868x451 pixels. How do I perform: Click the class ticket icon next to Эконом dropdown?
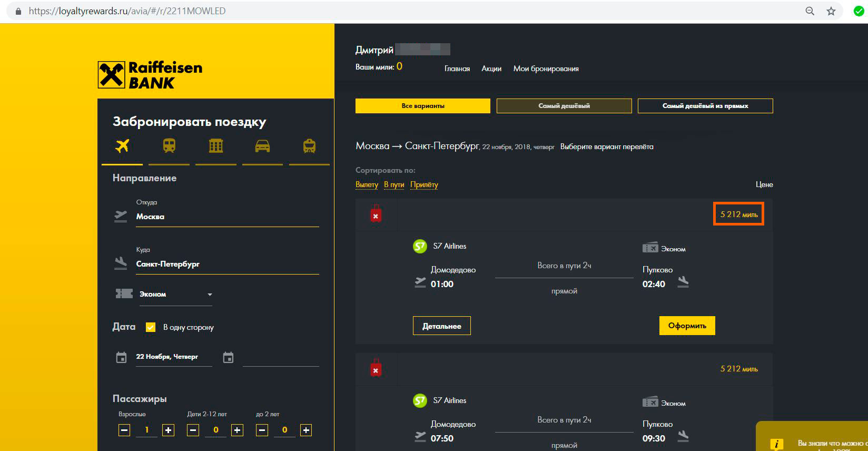[124, 293]
